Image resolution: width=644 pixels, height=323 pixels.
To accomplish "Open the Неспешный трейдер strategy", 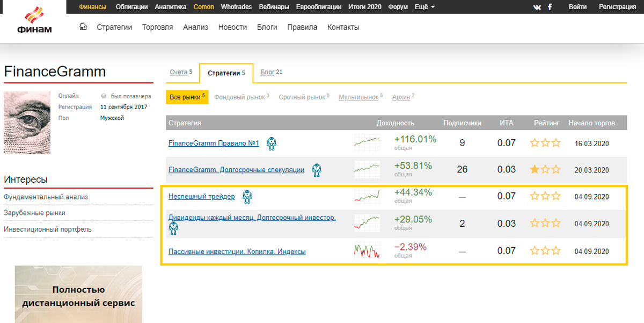I will tap(201, 196).
